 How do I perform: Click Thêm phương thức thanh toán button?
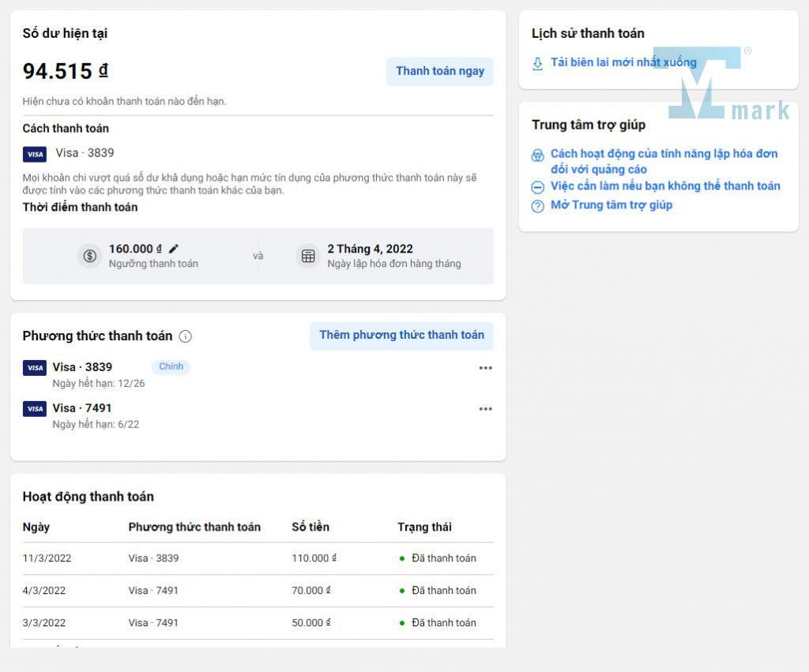pos(401,336)
